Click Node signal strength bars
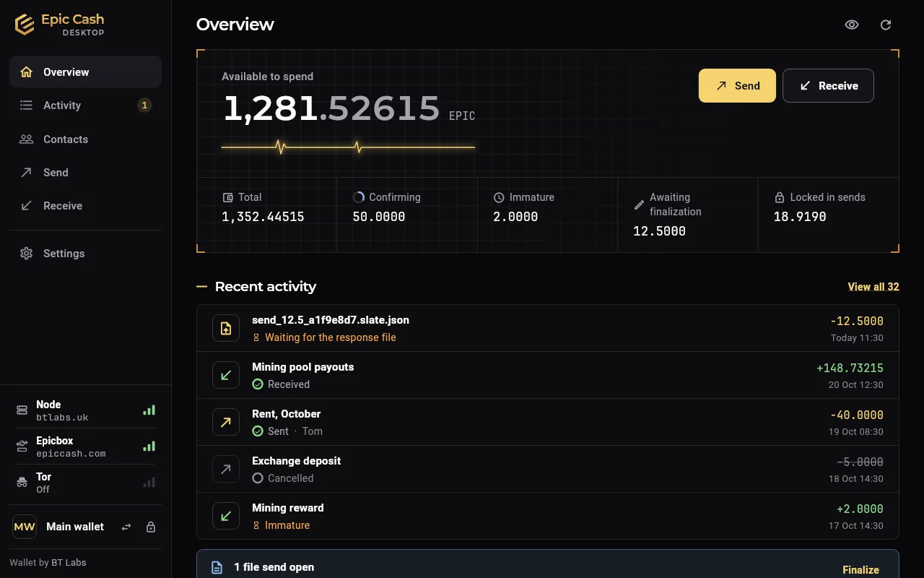924x578 pixels. 149,410
